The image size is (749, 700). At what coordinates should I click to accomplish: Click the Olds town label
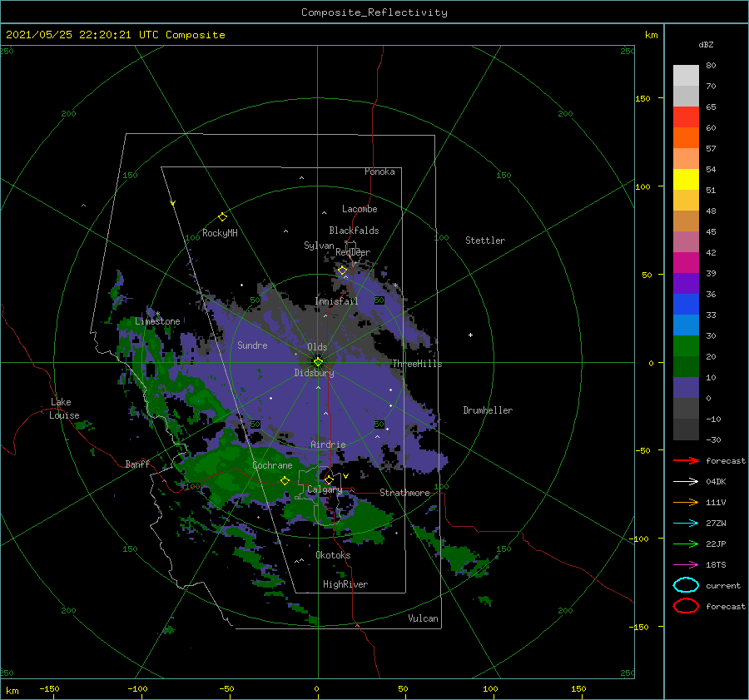pyautogui.click(x=317, y=347)
